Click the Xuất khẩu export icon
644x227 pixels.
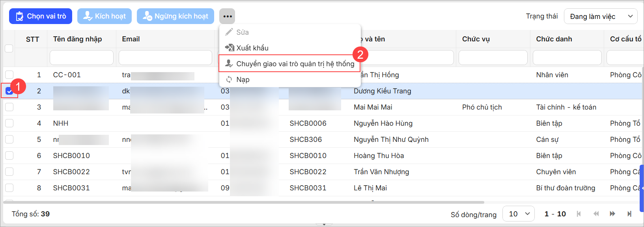[x=229, y=48]
